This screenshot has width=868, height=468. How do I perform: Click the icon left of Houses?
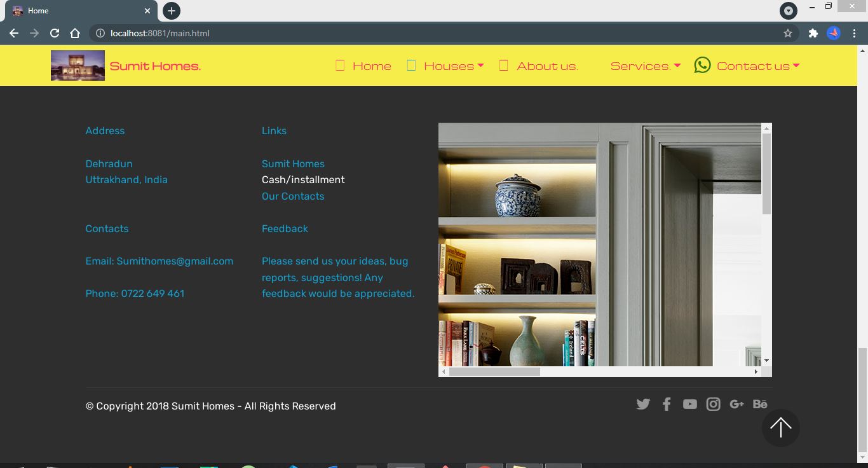point(411,65)
